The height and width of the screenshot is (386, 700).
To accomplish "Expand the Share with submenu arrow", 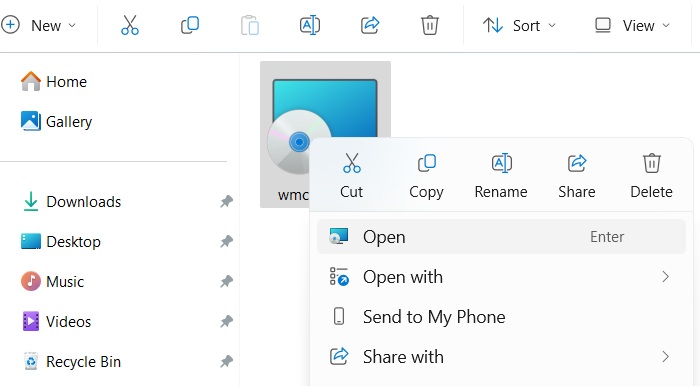I will (666, 357).
